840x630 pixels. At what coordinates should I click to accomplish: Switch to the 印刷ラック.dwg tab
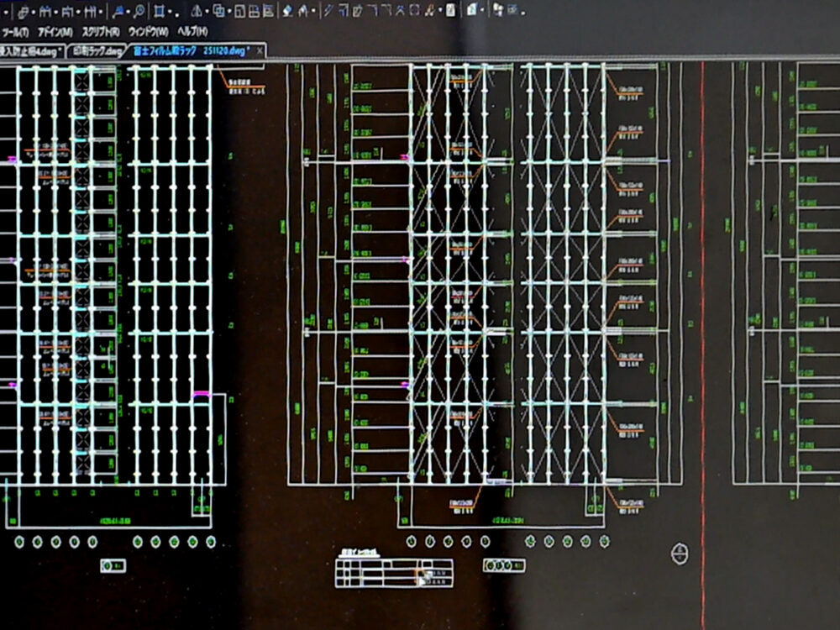(x=95, y=48)
